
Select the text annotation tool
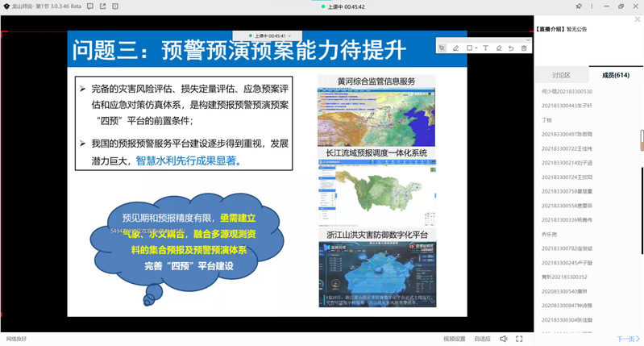pyautogui.click(x=485, y=48)
